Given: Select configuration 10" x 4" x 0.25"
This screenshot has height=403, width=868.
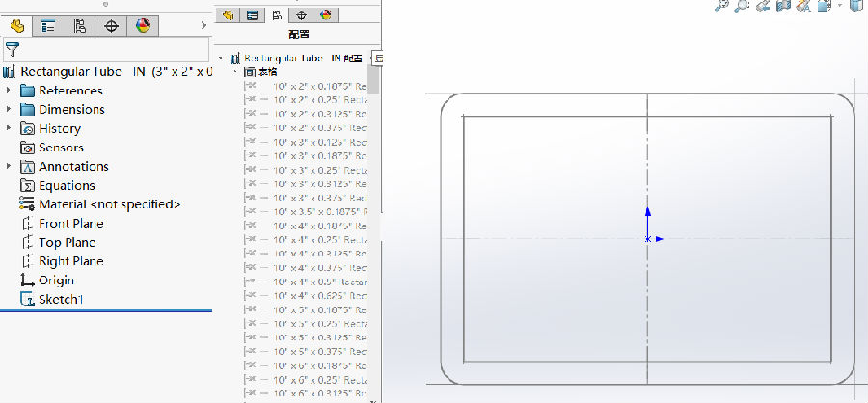Looking at the screenshot, I should 306,240.
